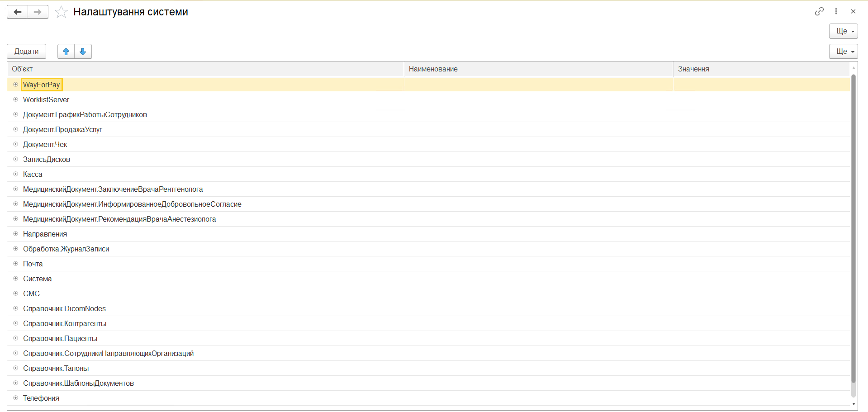Expand the Касса tree node

pos(15,174)
